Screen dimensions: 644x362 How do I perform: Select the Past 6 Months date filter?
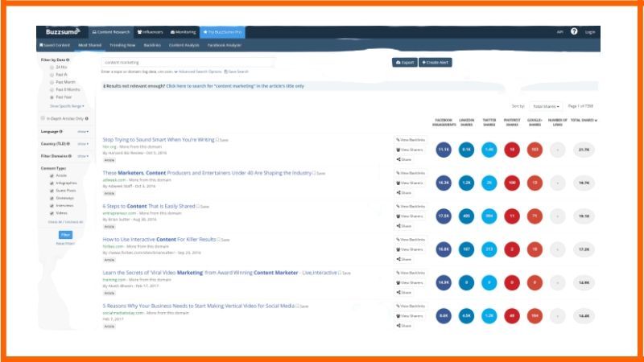(52, 89)
